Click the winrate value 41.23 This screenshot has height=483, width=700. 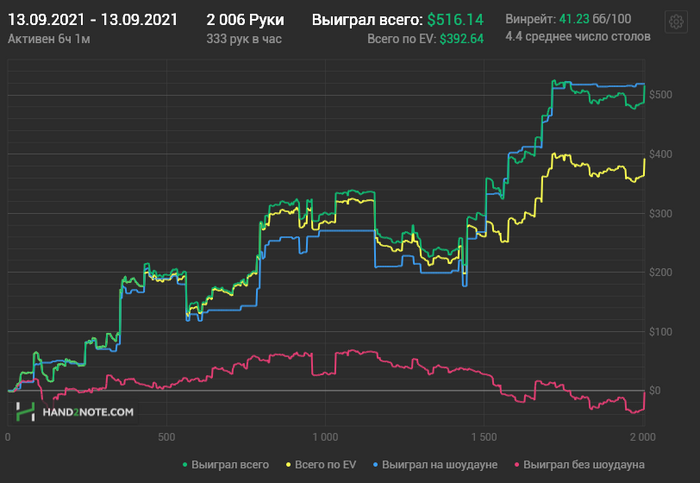[x=574, y=19]
